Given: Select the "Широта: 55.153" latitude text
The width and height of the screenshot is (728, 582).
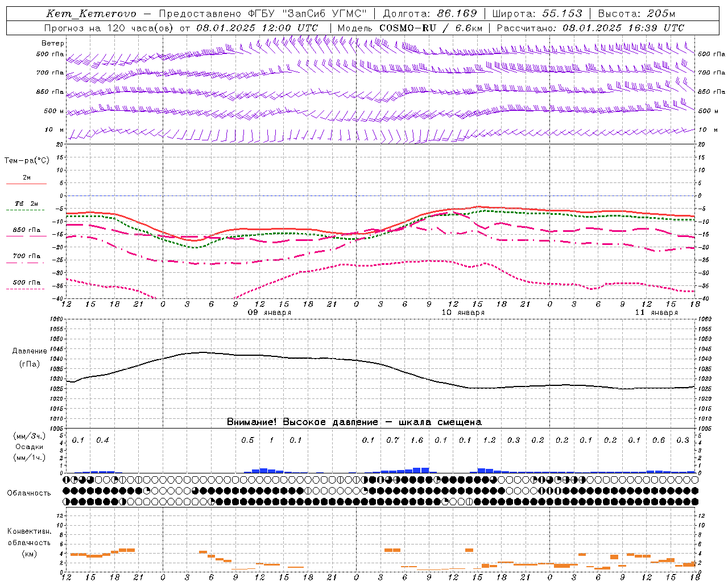Looking at the screenshot, I should click(x=537, y=14).
